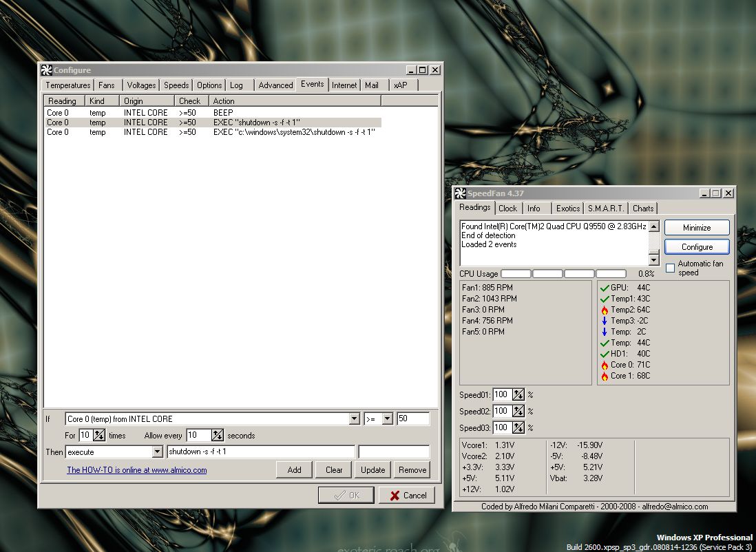Open the comparison operator dropdown
This screenshot has width=756, height=552.
(388, 419)
